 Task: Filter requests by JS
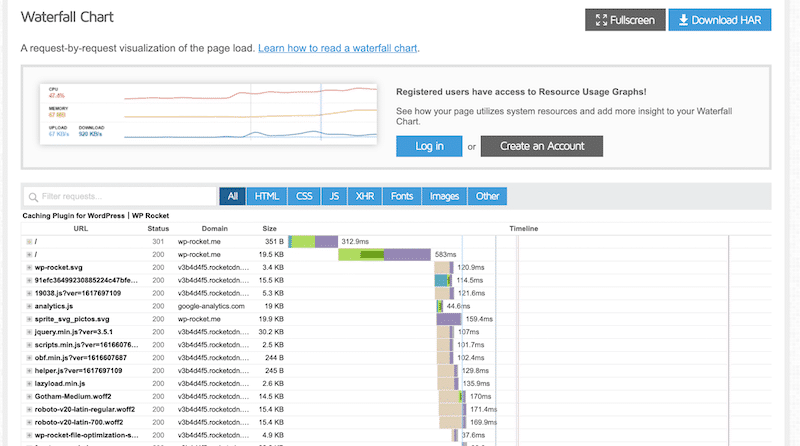point(334,196)
